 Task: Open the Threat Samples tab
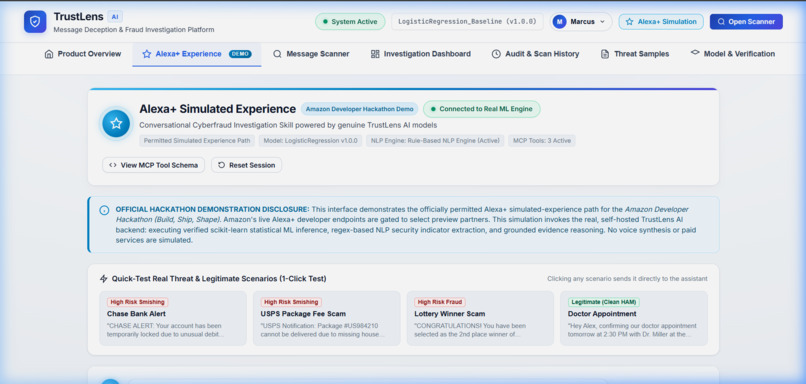(635, 54)
